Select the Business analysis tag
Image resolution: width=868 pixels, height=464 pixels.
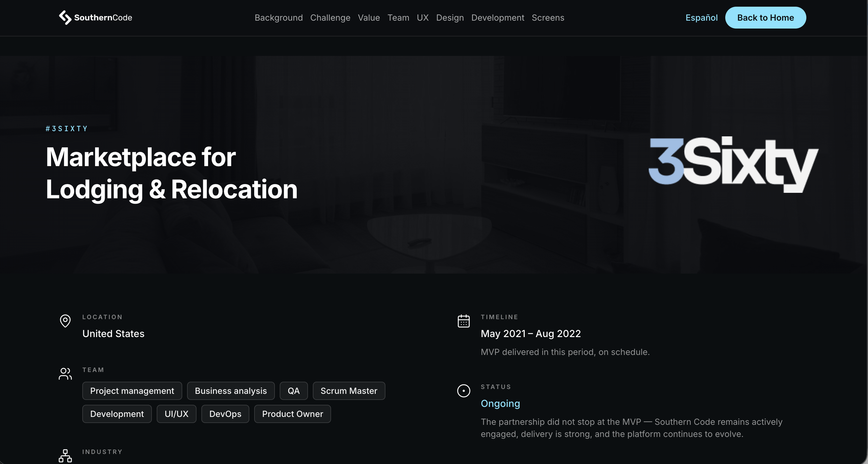(231, 391)
